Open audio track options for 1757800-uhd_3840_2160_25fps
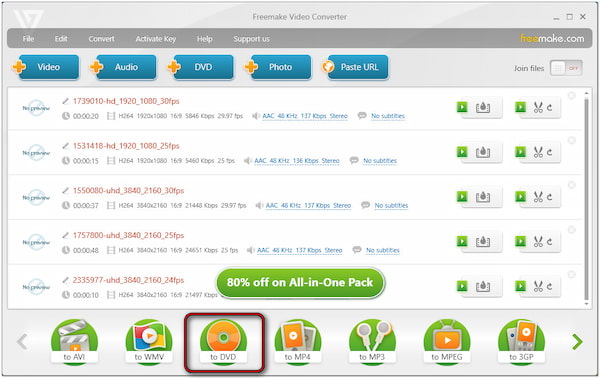Screen dimensions: 600x378 click(300, 250)
